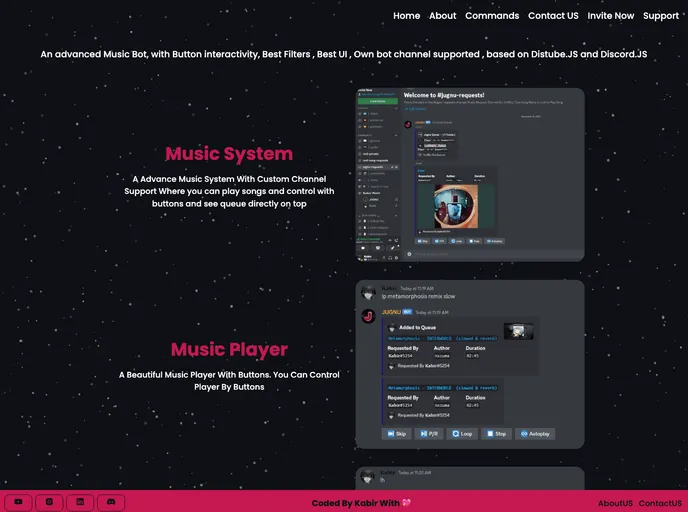
Task: Click Stop in the Music Player screenshot
Action: coord(496,434)
